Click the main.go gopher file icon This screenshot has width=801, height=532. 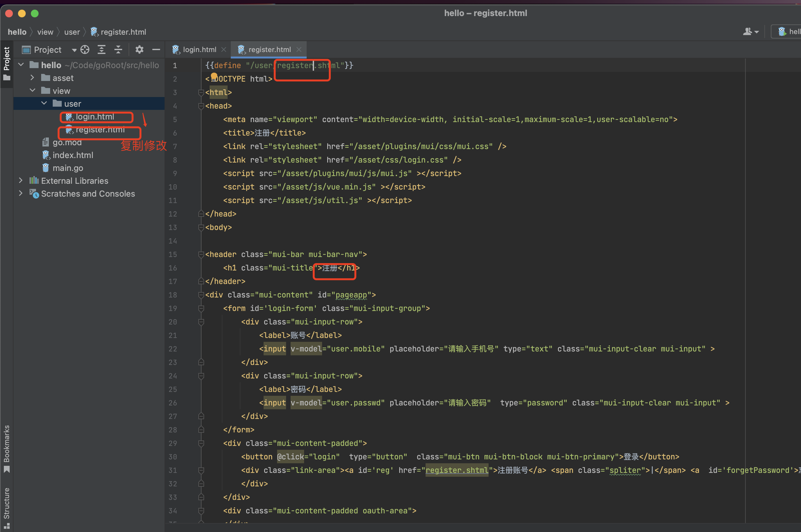click(x=46, y=168)
